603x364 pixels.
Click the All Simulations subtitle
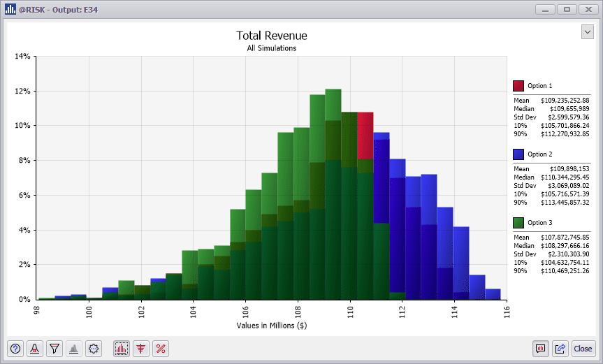click(271, 48)
